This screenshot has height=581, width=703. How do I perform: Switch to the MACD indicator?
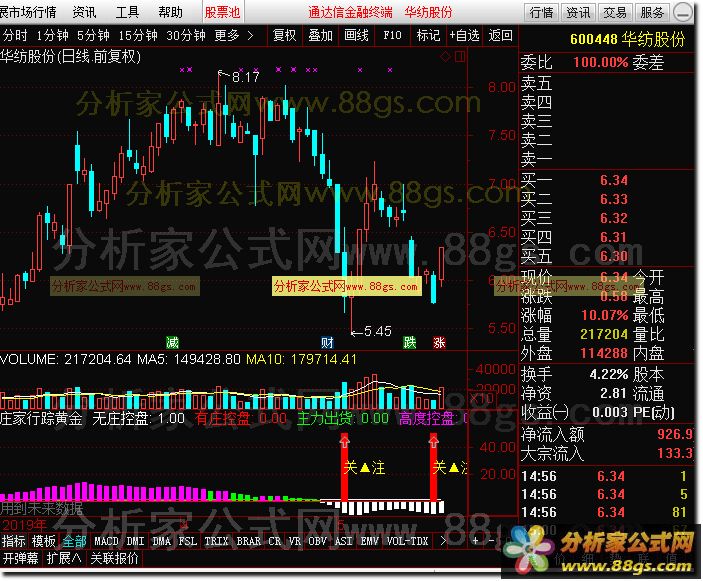pyautogui.click(x=106, y=541)
